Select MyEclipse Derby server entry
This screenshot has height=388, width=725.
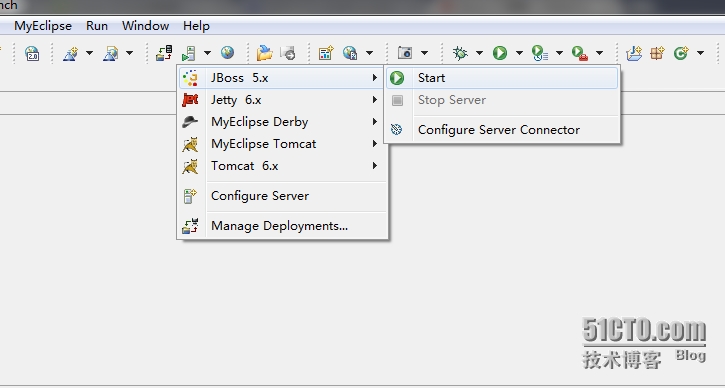coord(282,122)
